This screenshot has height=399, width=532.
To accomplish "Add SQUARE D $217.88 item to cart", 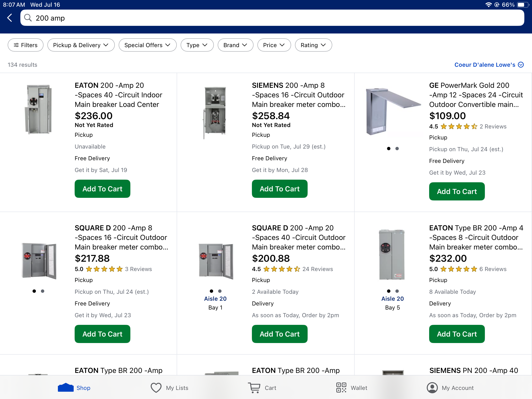I will (x=102, y=334).
